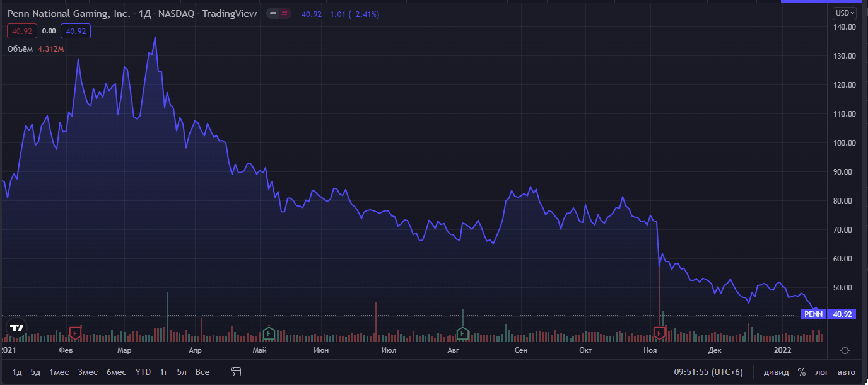Screen dimensions: 868x385
Task: Select the YTD time range
Action: (143, 372)
